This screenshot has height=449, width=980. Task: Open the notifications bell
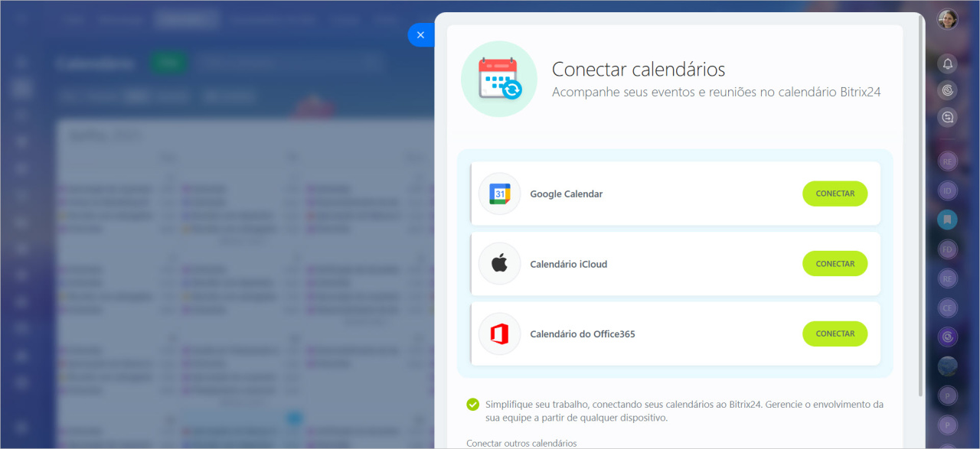tap(948, 63)
